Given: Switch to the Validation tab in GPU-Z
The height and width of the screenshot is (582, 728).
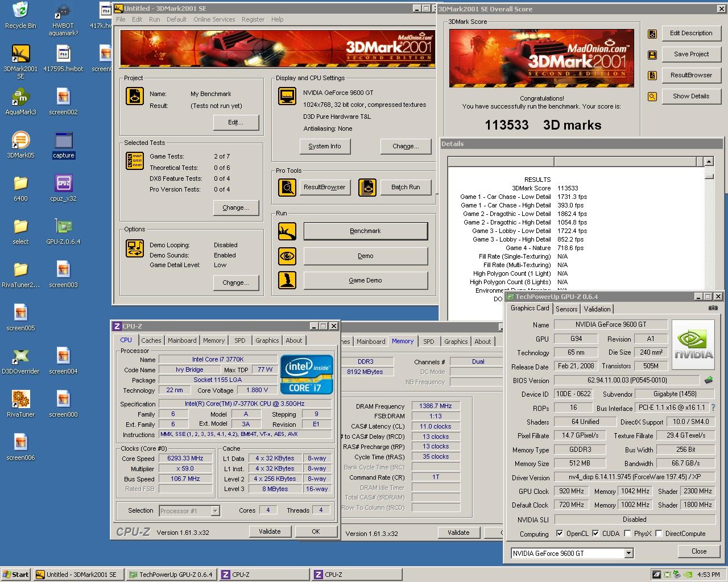Looking at the screenshot, I should [597, 309].
